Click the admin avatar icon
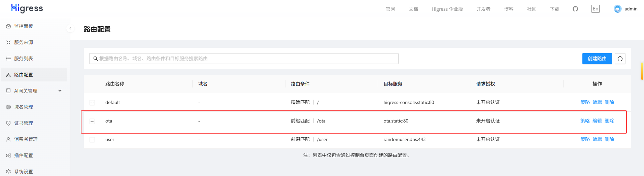This screenshot has width=644, height=176. pyautogui.click(x=617, y=9)
